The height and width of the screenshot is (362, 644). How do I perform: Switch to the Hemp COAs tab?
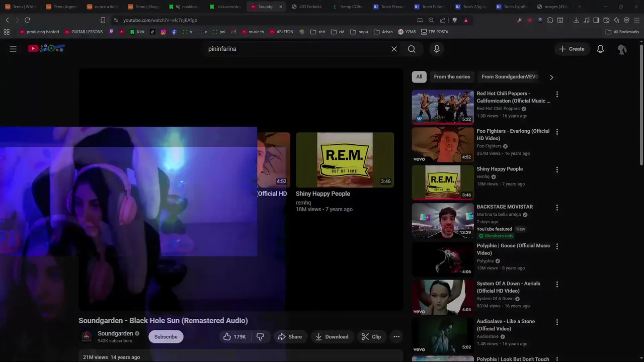click(348, 7)
